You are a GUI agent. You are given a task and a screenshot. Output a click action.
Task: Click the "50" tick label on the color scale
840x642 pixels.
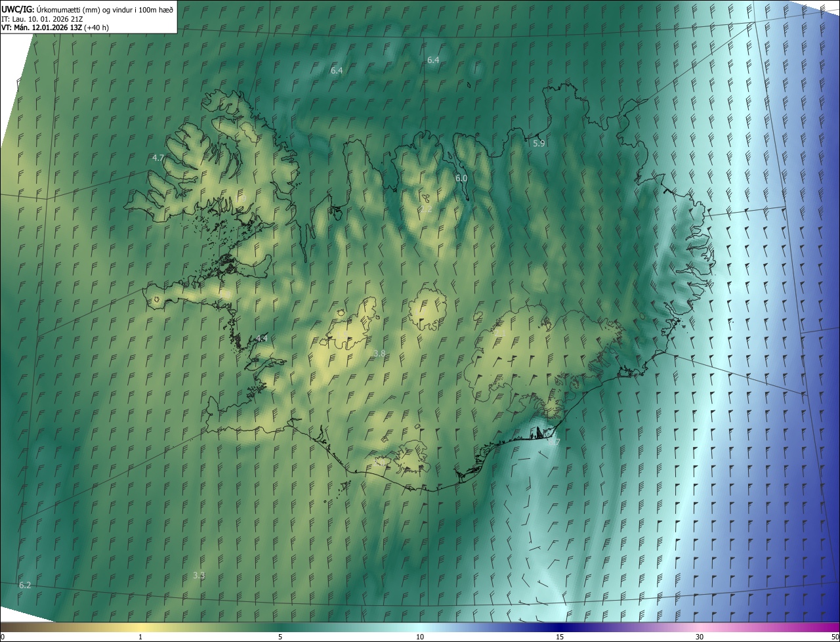834,637
